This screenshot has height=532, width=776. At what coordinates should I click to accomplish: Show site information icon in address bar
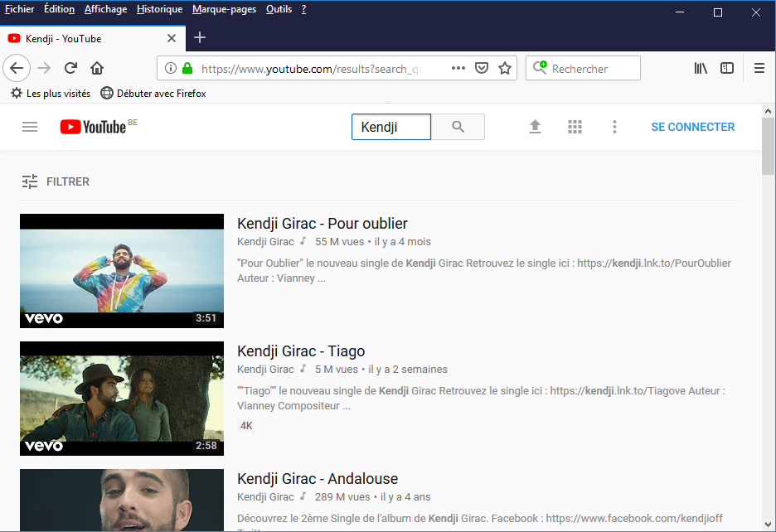coord(170,68)
